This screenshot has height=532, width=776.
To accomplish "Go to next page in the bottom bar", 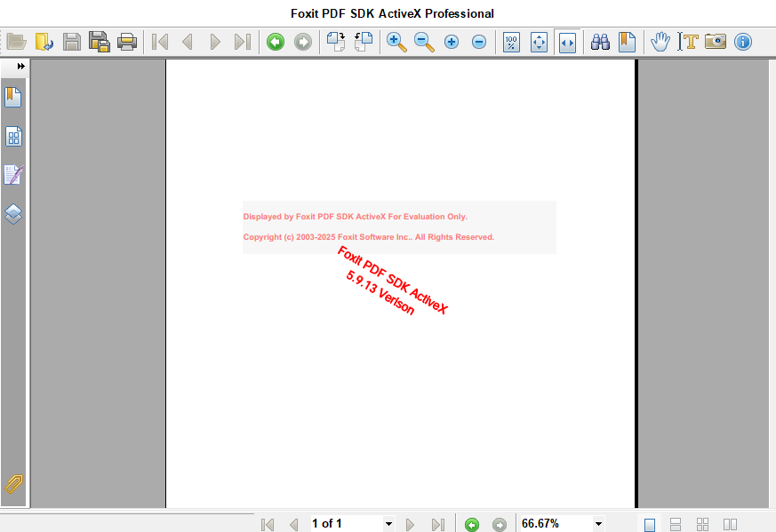I will point(410,524).
